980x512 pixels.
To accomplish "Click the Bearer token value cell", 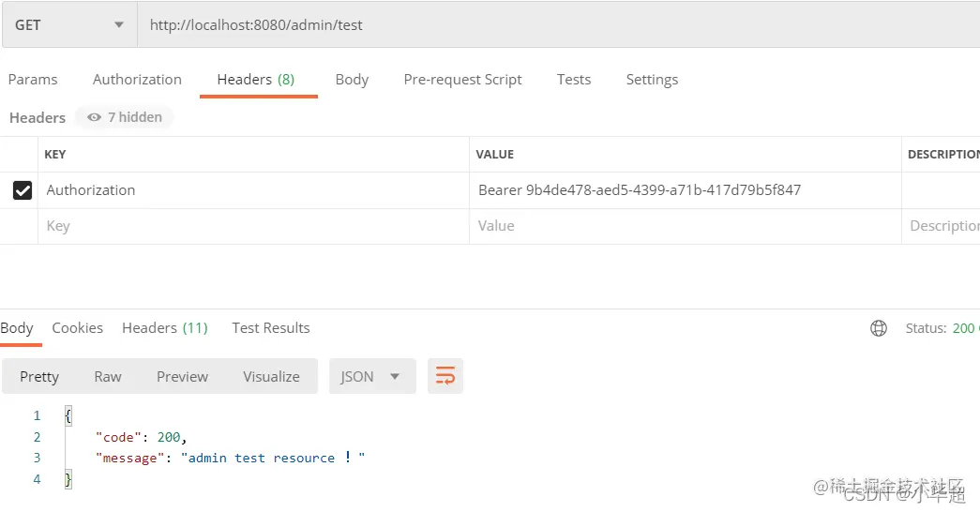I will [x=685, y=190].
